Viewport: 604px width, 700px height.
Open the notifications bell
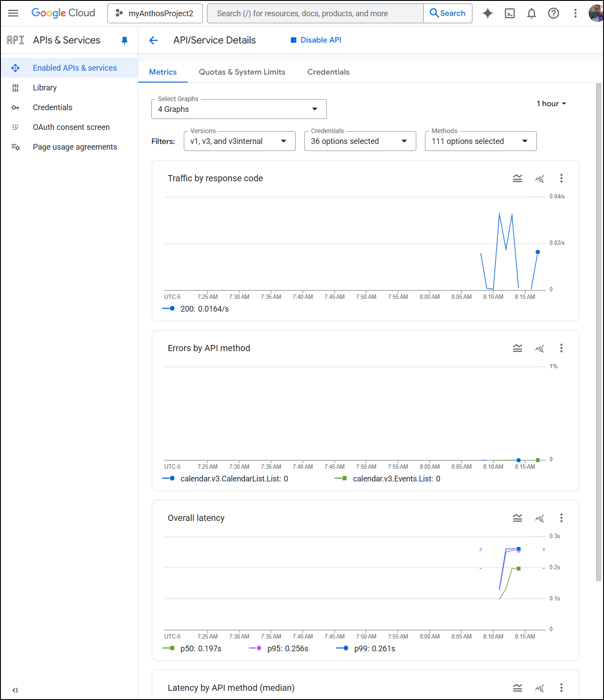(532, 13)
